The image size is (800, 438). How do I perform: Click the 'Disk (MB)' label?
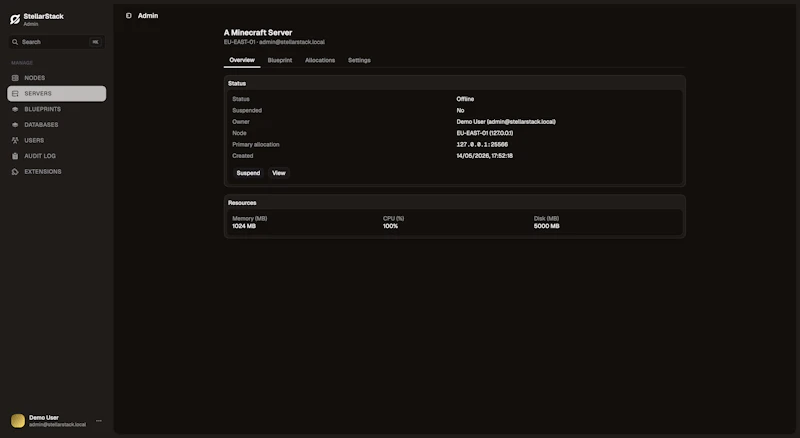546,218
